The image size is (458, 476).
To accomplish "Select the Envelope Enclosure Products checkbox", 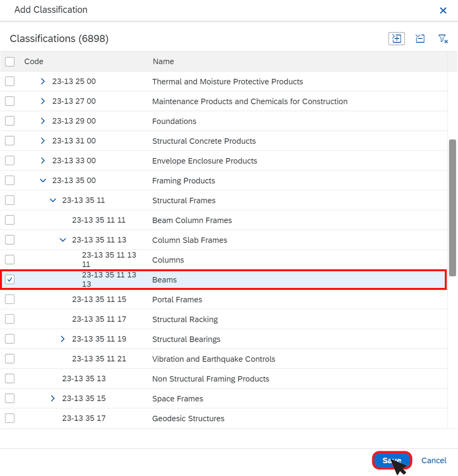I will [10, 161].
